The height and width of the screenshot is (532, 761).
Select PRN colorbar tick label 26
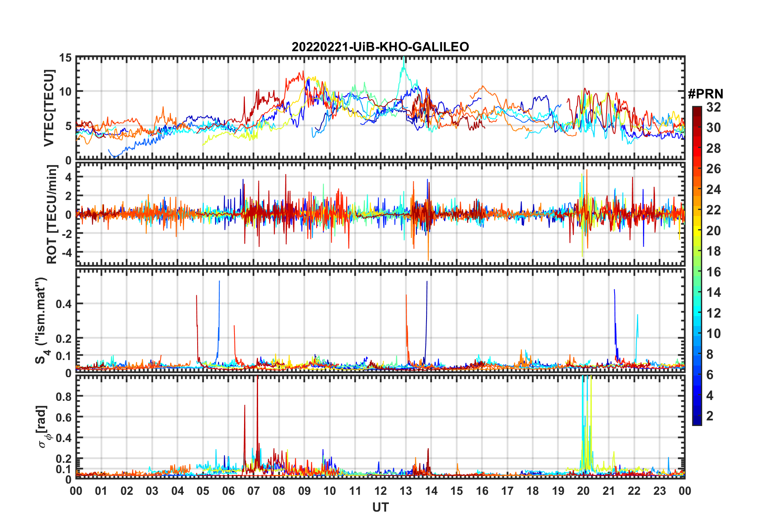(x=713, y=169)
